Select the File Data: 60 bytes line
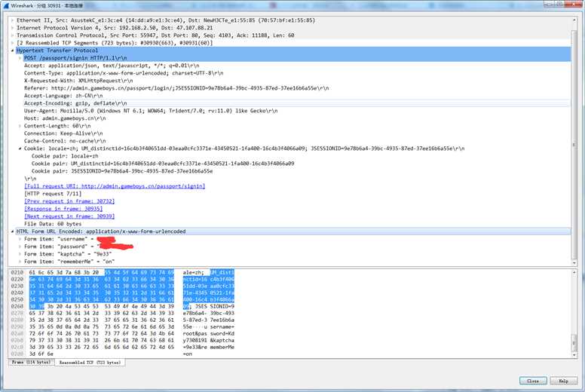 (x=53, y=224)
